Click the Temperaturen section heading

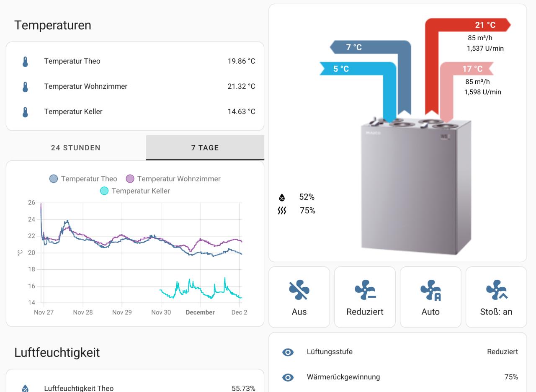point(53,25)
